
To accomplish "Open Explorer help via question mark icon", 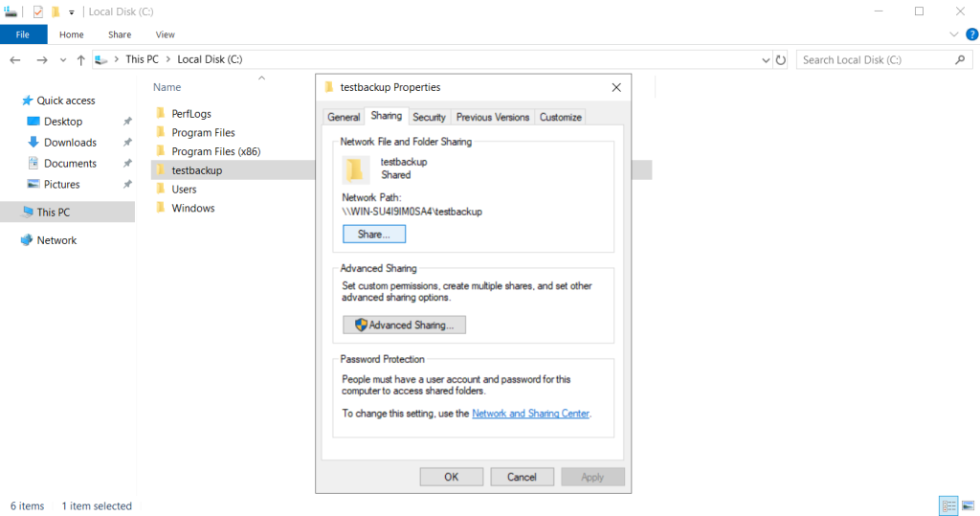I will [x=972, y=34].
